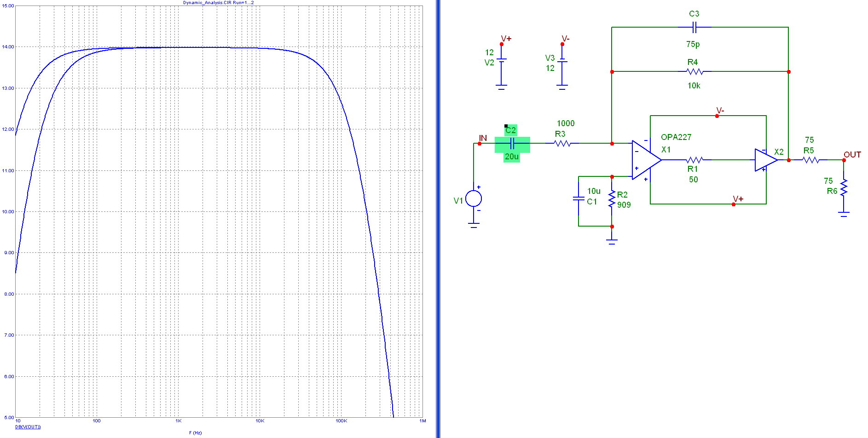Click the '5.00' Y-axis tick label

tap(9, 418)
